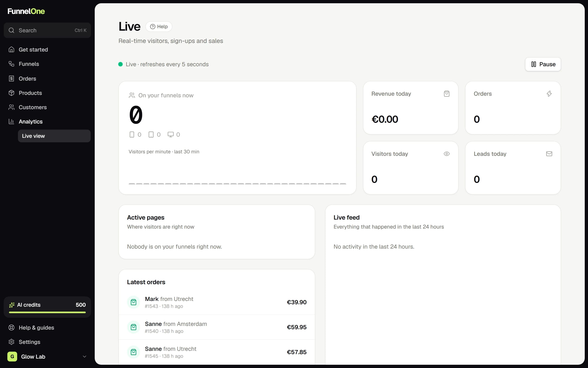The image size is (588, 368).
Task: Click the Revenue today shopping bag icon
Action: coord(447,94)
